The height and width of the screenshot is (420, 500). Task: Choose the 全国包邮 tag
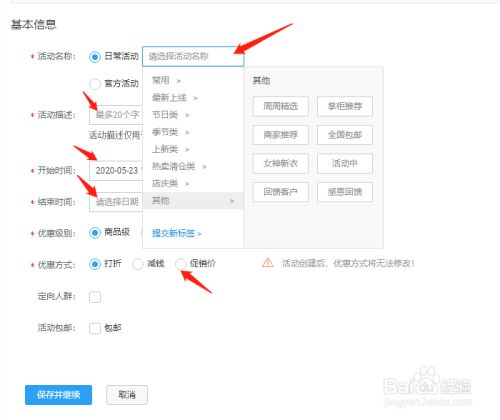tap(345, 135)
